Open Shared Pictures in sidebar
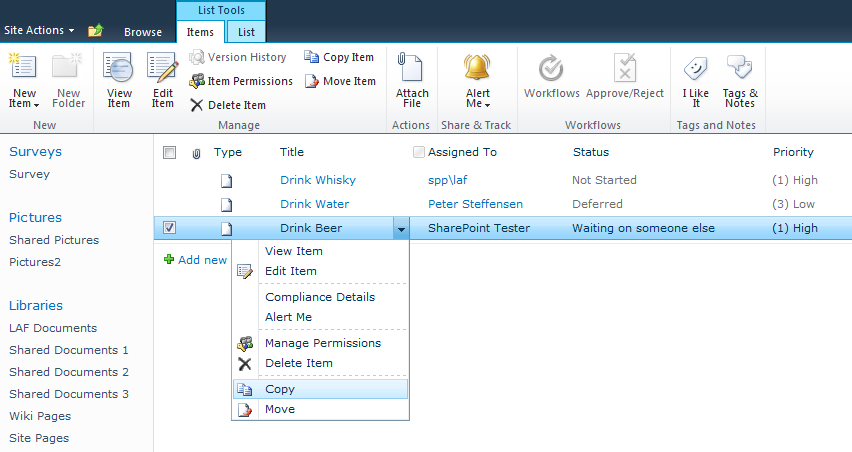 [x=54, y=240]
